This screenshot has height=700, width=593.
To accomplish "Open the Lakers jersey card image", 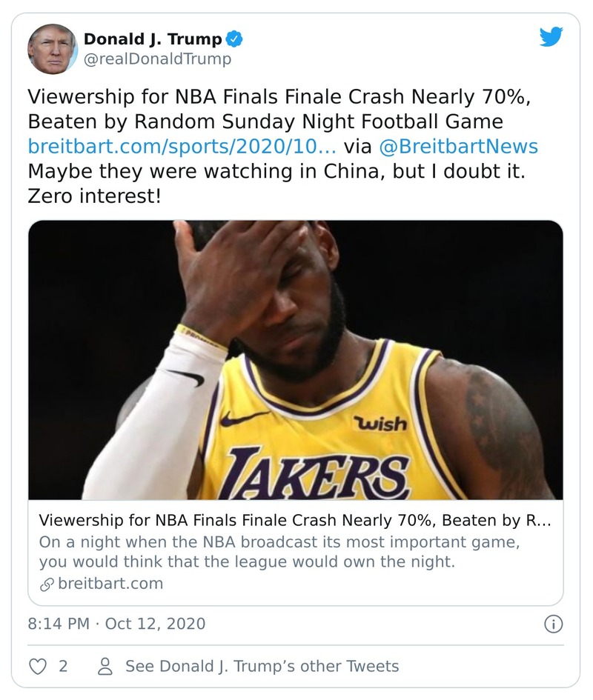I will (295, 359).
